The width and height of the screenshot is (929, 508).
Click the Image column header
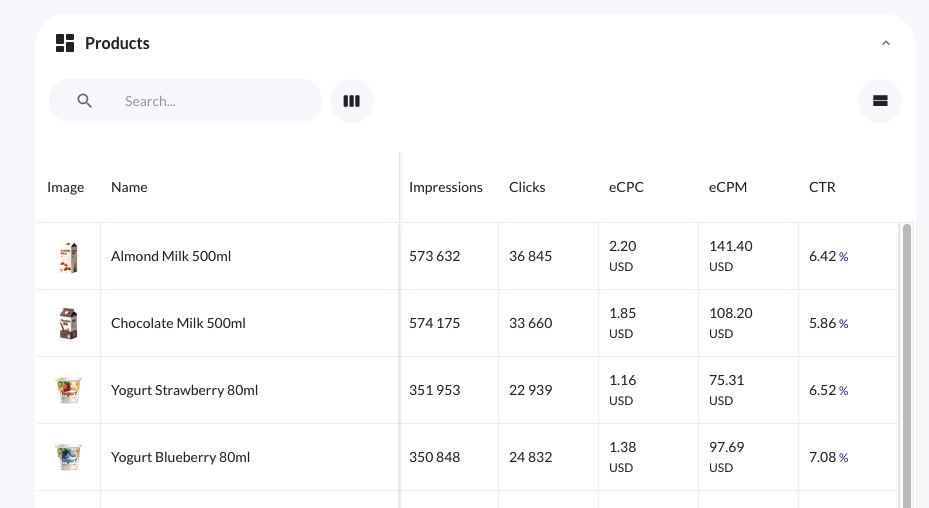(x=66, y=187)
